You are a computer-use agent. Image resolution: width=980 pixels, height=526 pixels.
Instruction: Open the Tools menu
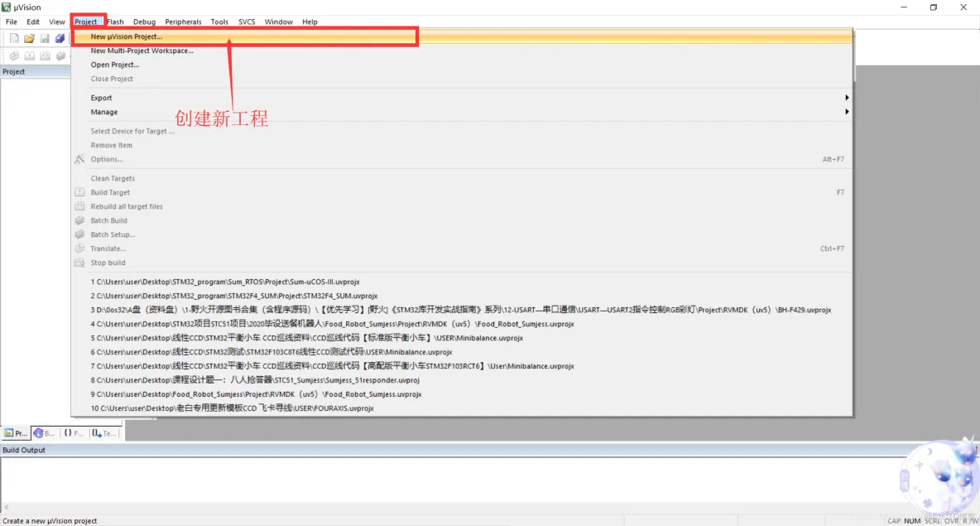click(219, 22)
